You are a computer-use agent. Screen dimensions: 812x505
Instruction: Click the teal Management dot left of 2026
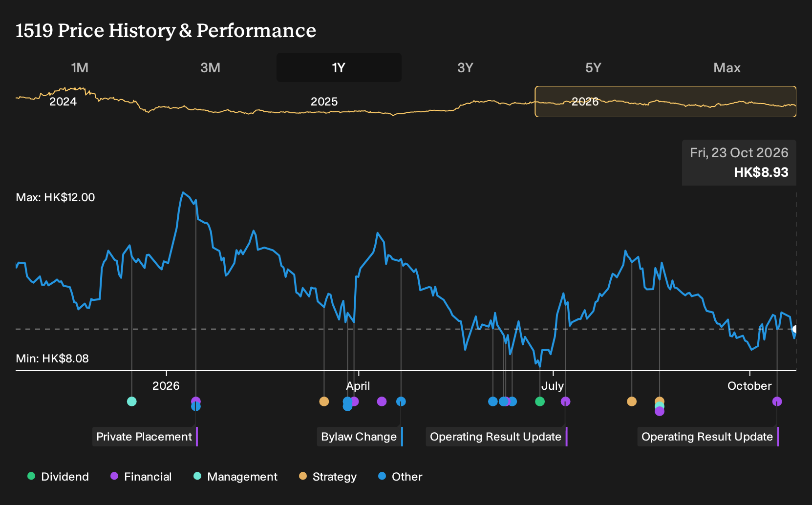point(131,401)
